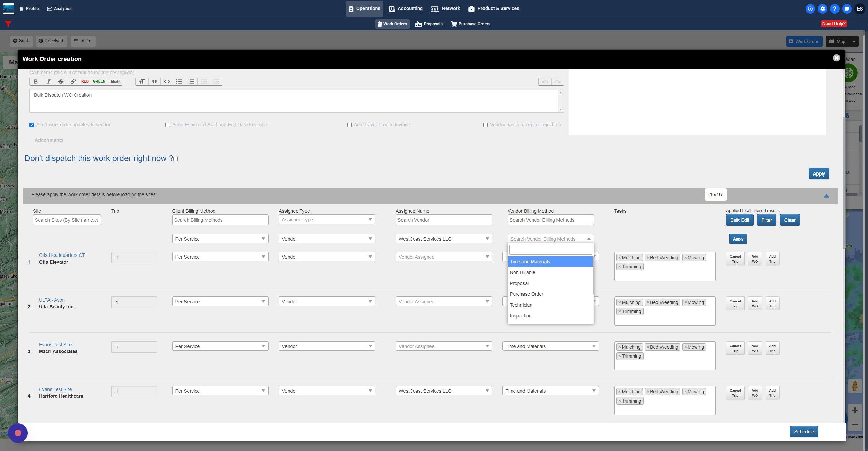Insert a link in comments
The image size is (868, 451).
point(73,81)
